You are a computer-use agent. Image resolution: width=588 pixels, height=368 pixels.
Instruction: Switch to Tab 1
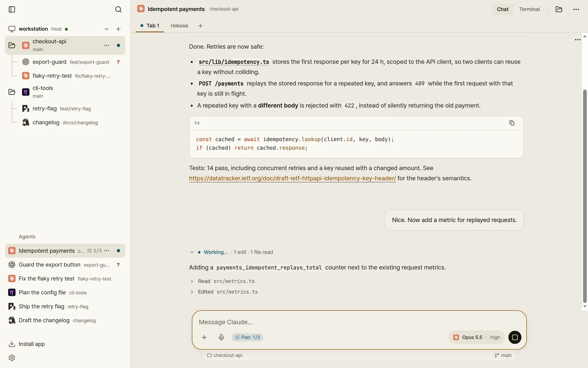[x=150, y=26]
